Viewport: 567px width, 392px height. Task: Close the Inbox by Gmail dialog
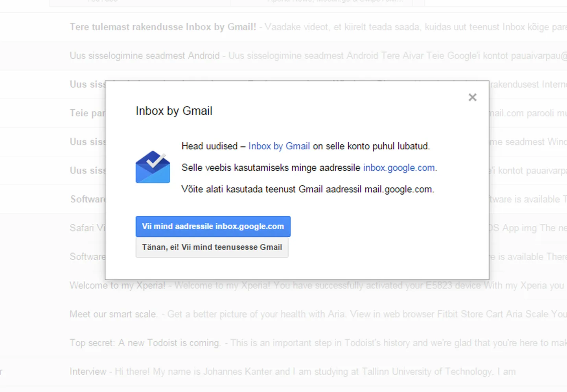(x=472, y=98)
